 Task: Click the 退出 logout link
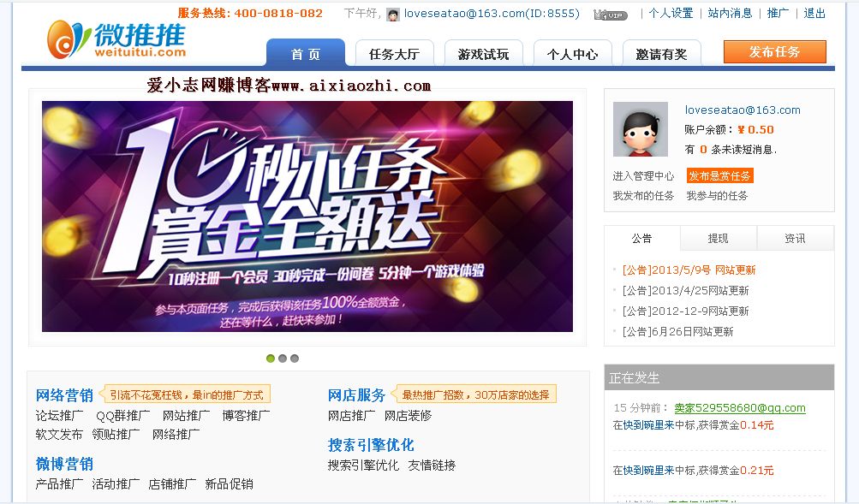click(814, 13)
